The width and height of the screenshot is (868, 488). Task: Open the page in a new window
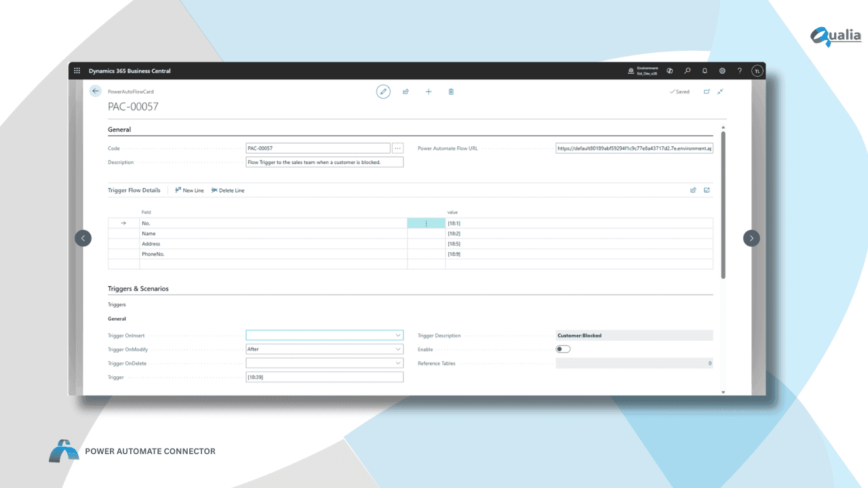(x=707, y=91)
